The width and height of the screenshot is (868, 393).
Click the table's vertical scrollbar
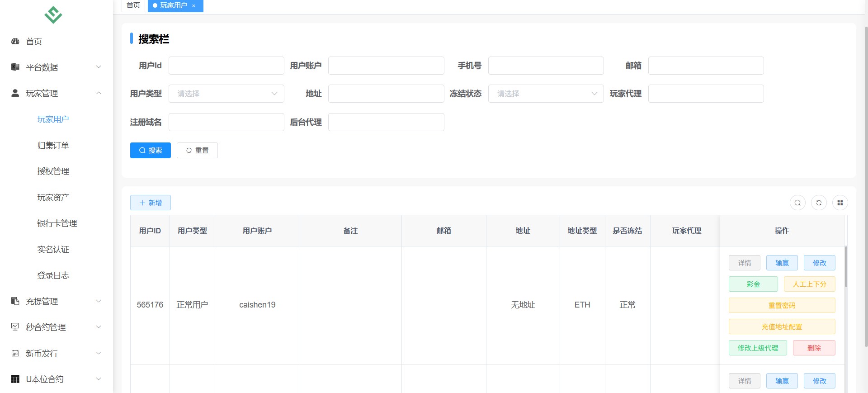(x=846, y=267)
